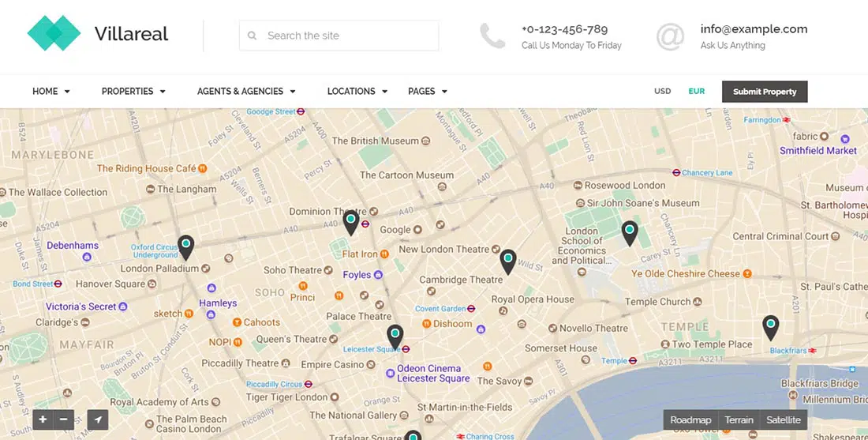
Task: Click the phone handset icon
Action: (492, 36)
